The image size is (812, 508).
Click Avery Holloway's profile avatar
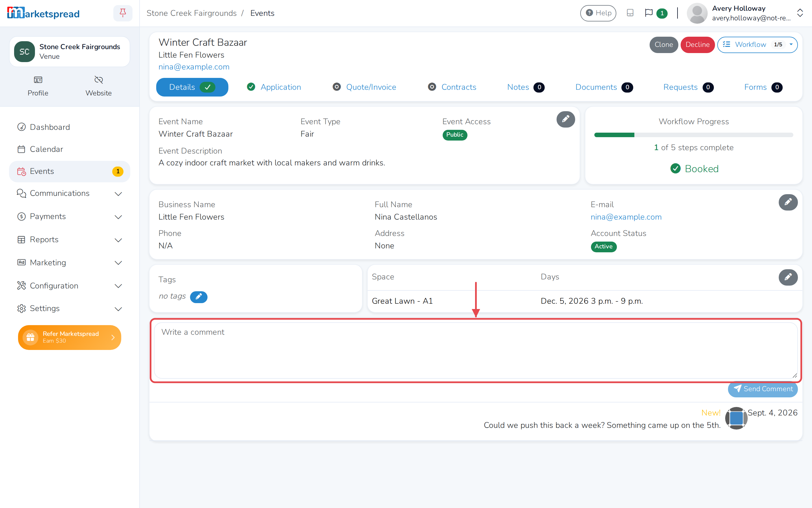click(697, 14)
